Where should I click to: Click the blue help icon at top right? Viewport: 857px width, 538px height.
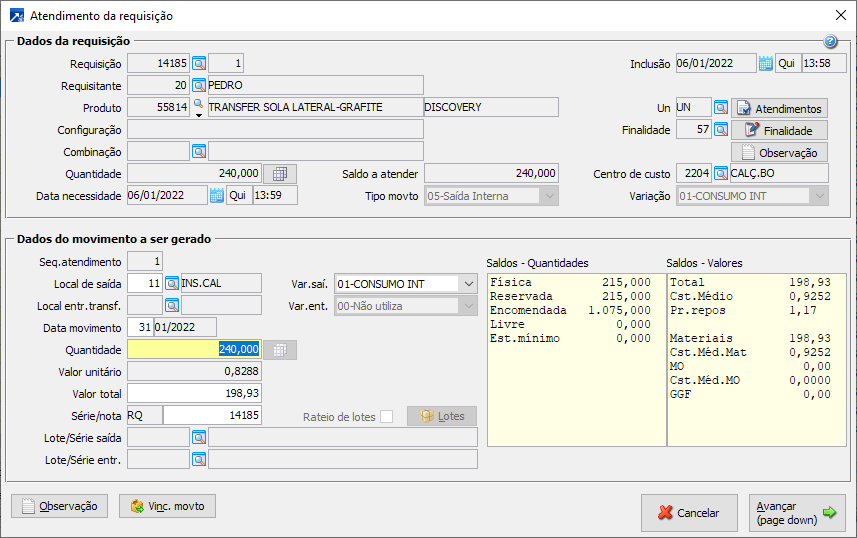(830, 42)
